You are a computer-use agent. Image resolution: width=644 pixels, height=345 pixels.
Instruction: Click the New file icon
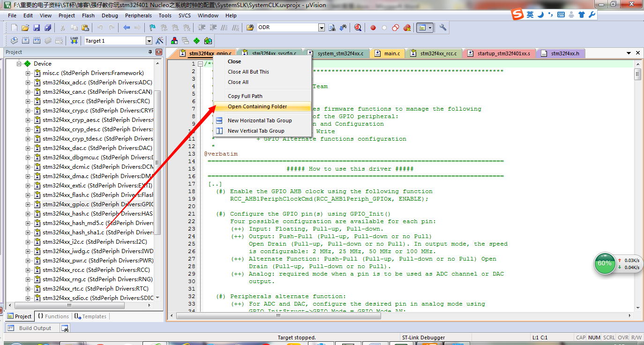[14, 28]
